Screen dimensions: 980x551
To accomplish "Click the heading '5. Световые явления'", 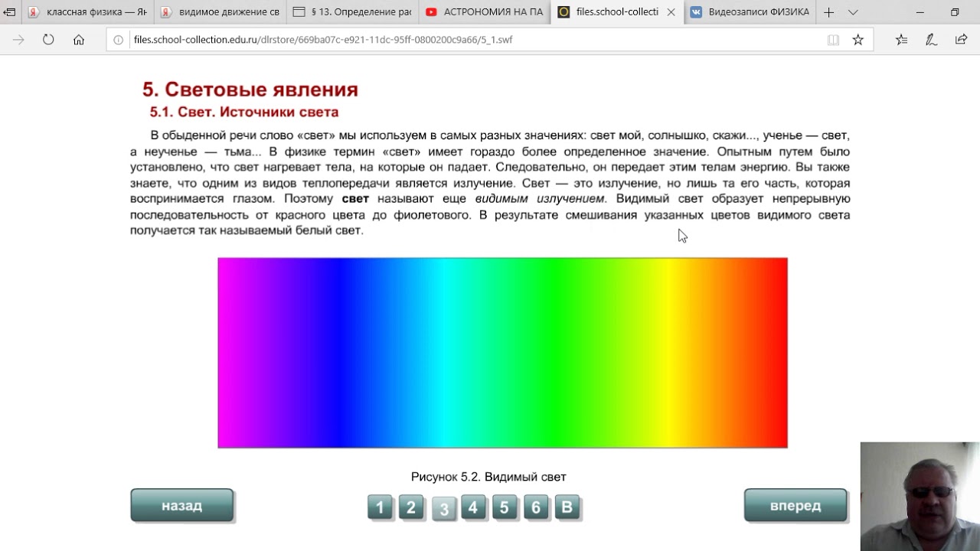I will [x=250, y=90].
